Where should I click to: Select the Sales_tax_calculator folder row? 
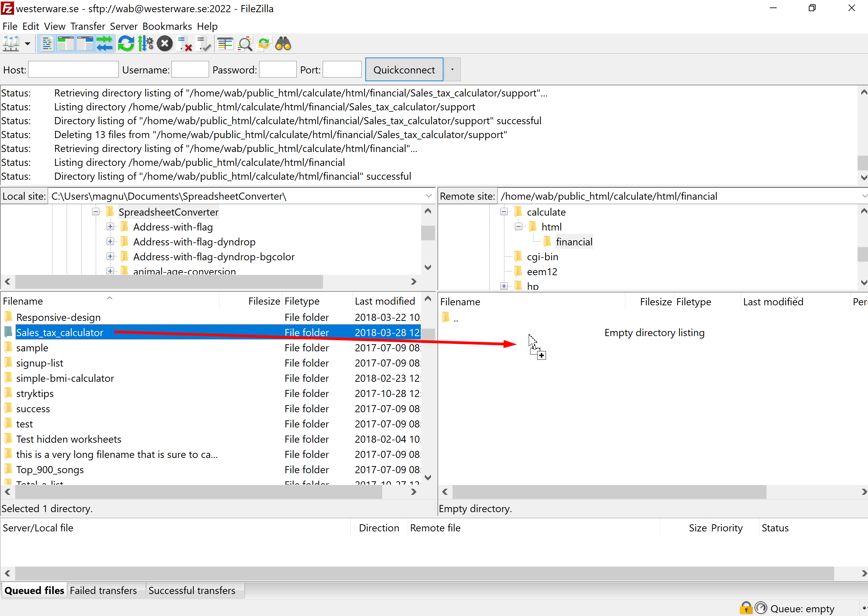point(210,332)
